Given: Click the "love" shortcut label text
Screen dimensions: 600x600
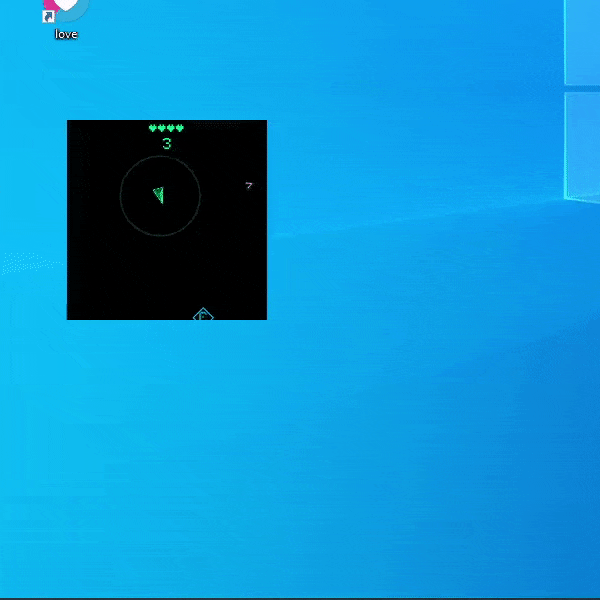Looking at the screenshot, I should coord(66,34).
